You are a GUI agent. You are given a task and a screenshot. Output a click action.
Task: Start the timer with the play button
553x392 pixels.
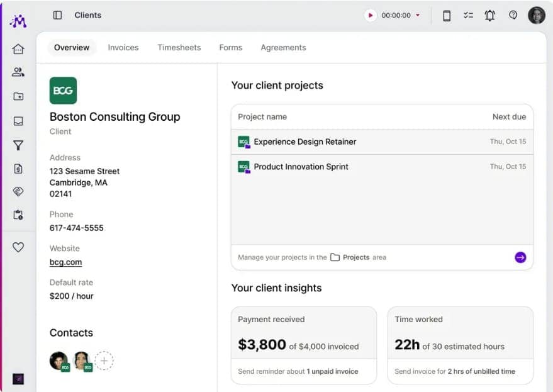click(x=371, y=15)
